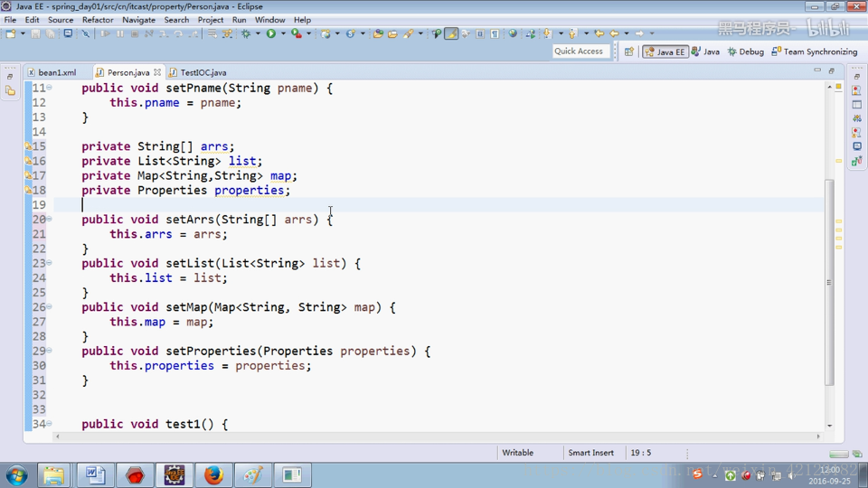This screenshot has height=488, width=868.
Task: Open the Debug configurations dropdown arrow
Action: click(x=258, y=34)
